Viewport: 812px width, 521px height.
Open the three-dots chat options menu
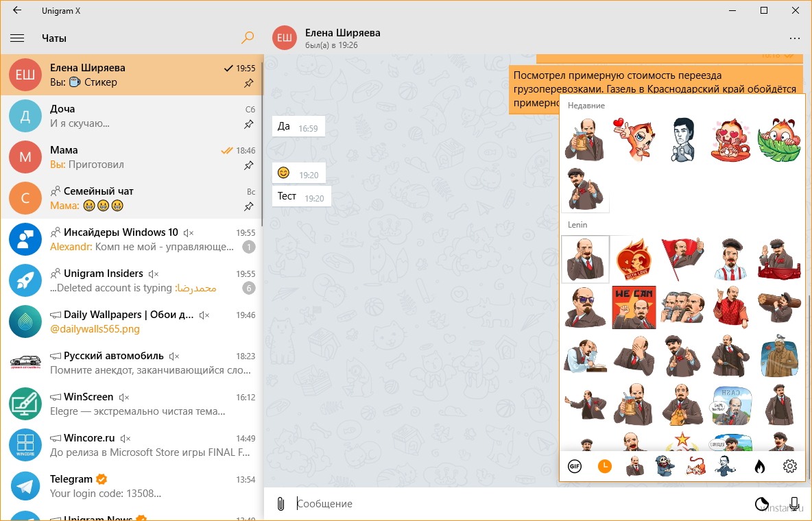(x=794, y=38)
